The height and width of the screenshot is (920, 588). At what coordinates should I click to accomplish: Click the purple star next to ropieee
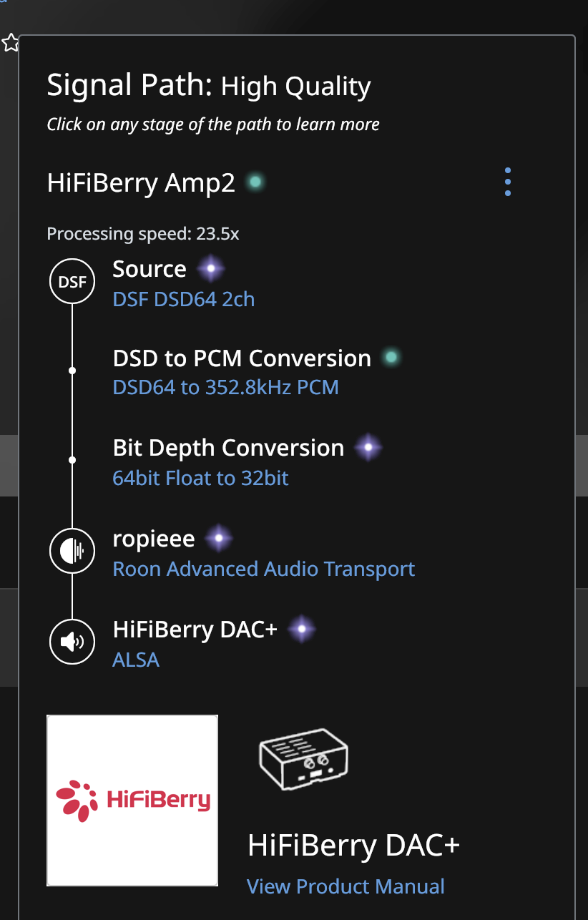219,538
